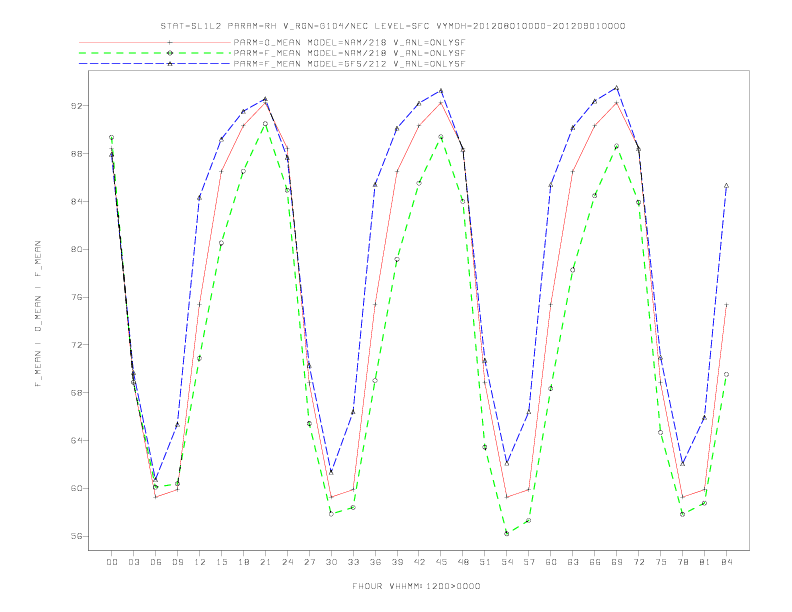Image resolution: width=792 pixels, height=612 pixels.
Task: Click the blue dashed legend line sample
Action: pyautogui.click(x=155, y=64)
